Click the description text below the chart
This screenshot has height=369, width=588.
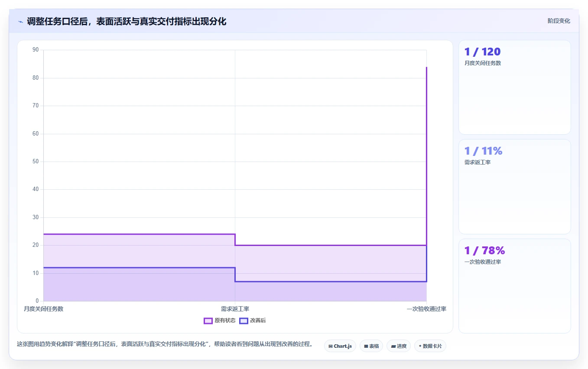pos(165,344)
